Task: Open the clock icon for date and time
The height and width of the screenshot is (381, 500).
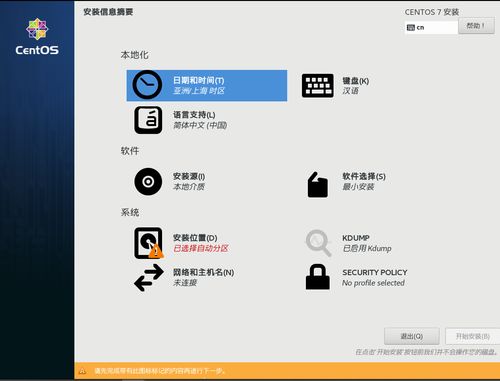Action: (x=147, y=85)
